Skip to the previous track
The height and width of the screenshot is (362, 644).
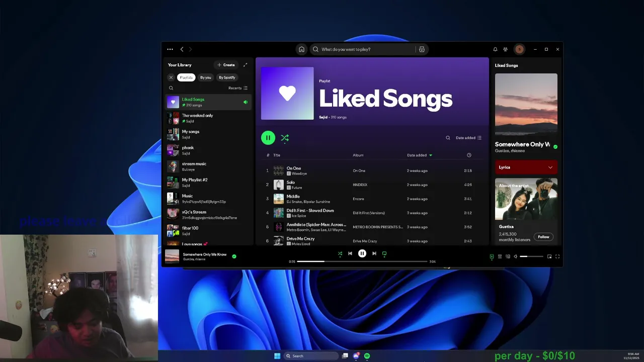pos(350,253)
